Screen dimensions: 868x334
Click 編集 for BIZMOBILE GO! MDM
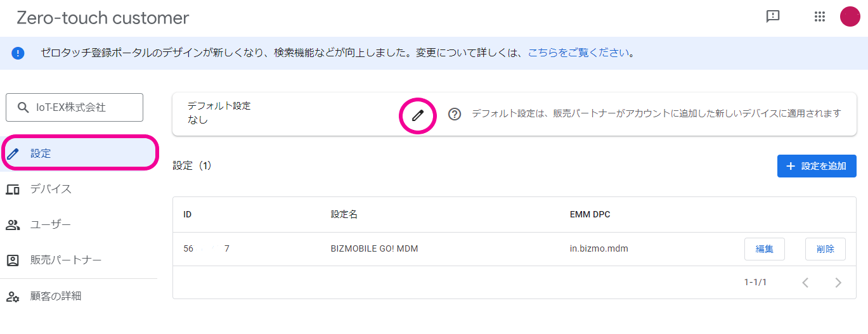pos(764,249)
